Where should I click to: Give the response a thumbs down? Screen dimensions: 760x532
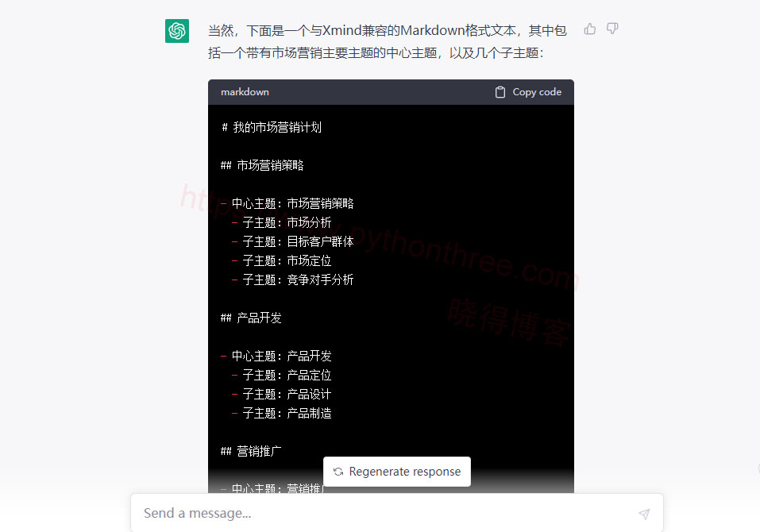[612, 29]
